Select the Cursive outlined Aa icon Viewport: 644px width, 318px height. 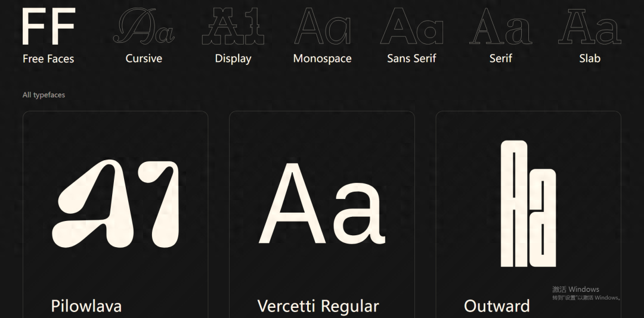(144, 27)
